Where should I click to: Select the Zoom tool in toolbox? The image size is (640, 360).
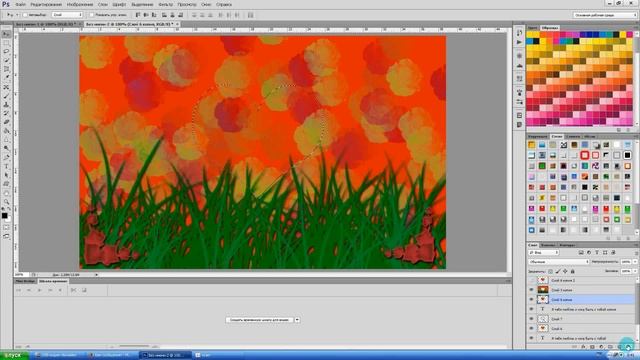[6, 202]
